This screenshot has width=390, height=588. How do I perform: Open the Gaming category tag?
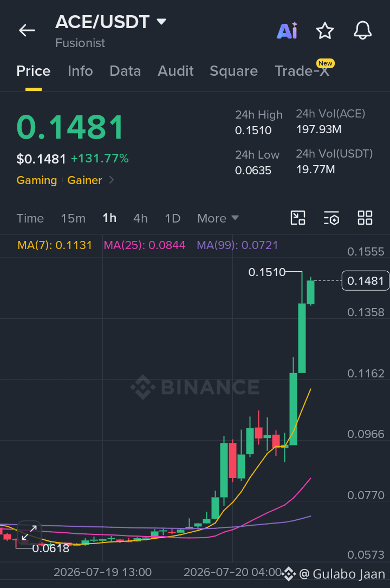coord(36,180)
